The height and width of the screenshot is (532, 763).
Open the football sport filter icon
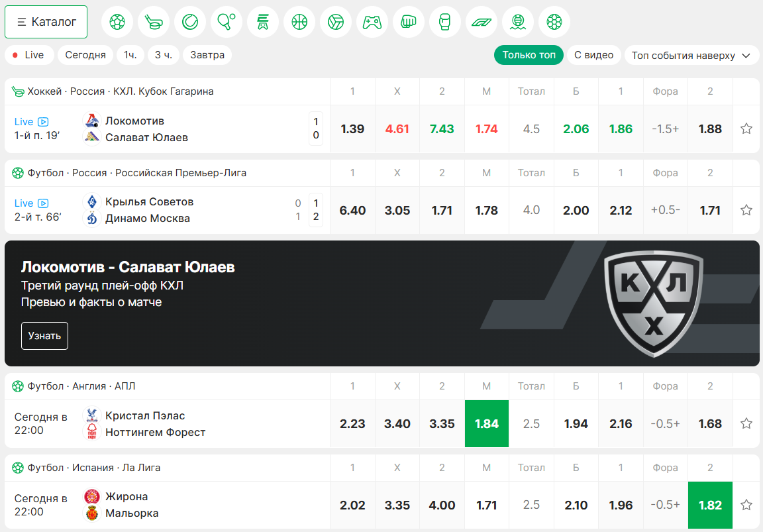click(x=117, y=22)
